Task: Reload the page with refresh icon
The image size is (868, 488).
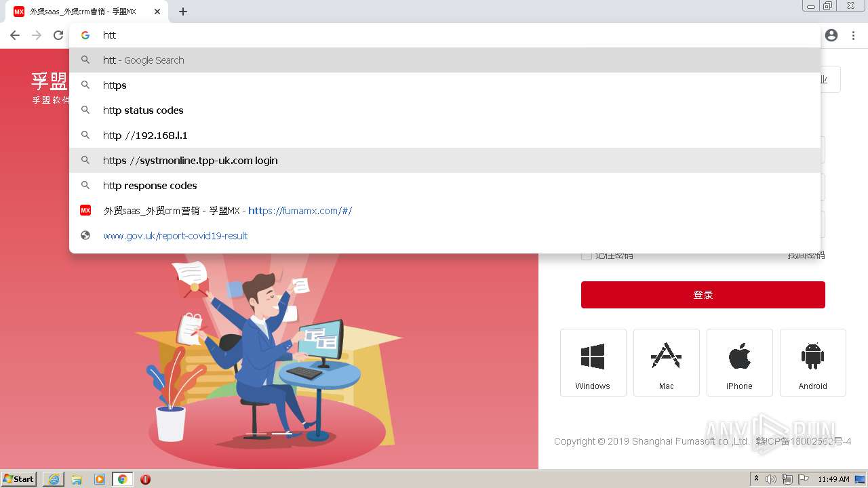Action: (x=58, y=35)
